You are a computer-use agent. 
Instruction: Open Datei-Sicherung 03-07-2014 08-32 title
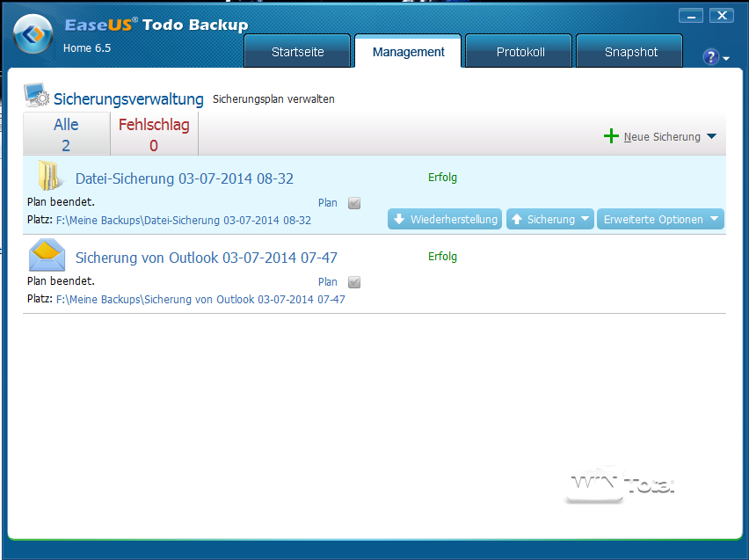(x=185, y=178)
